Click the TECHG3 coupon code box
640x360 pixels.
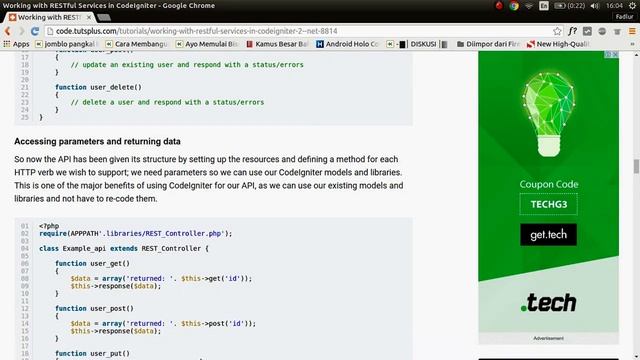click(x=548, y=204)
